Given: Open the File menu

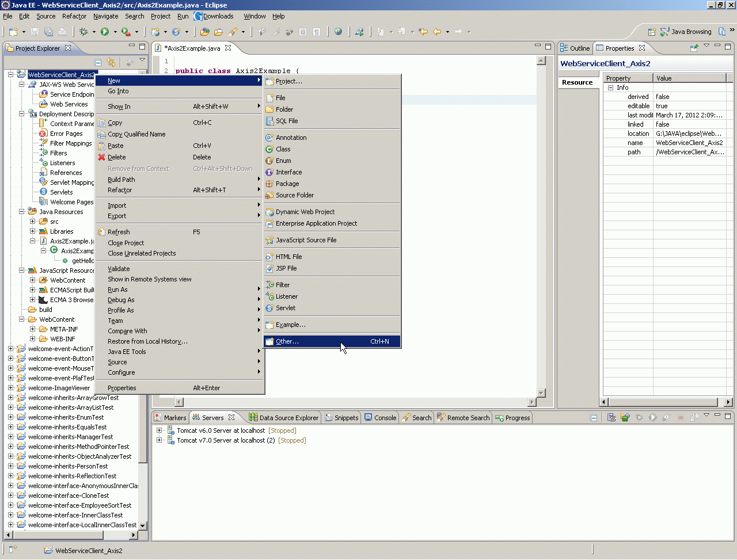Looking at the screenshot, I should coord(7,16).
